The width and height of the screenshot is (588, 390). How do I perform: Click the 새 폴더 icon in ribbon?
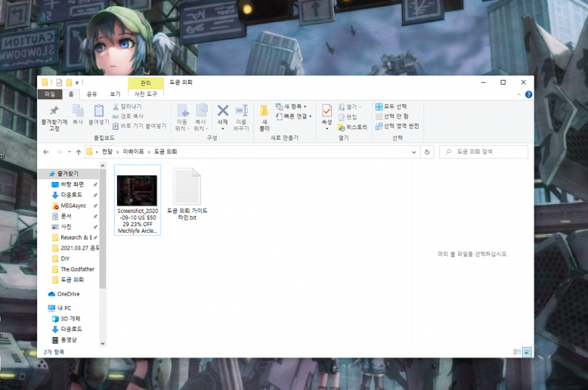[264, 111]
